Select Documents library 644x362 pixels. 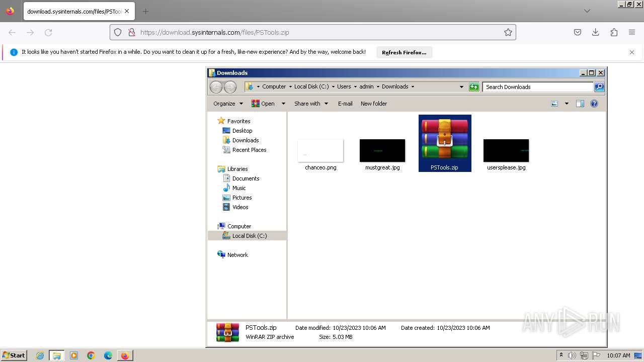point(246,178)
